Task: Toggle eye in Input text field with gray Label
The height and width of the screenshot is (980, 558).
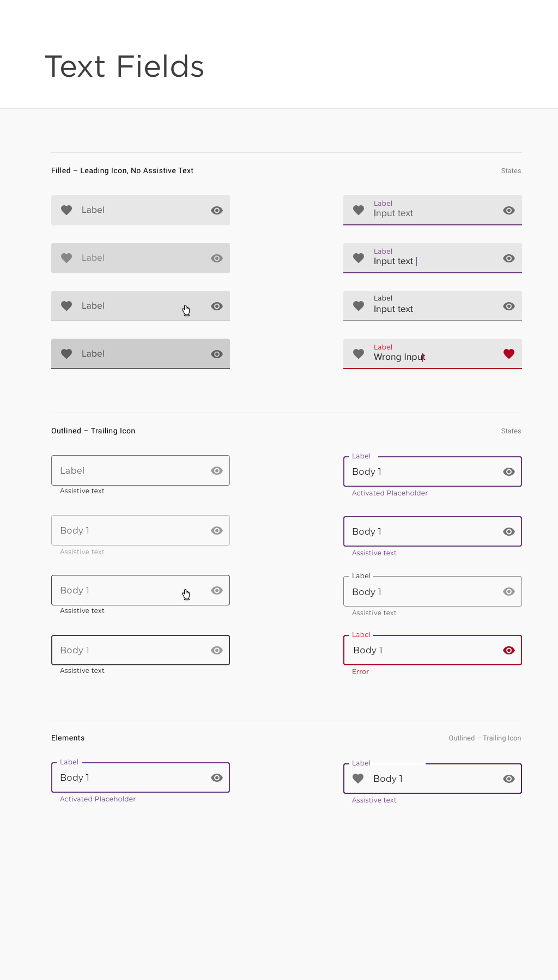Action: click(x=509, y=306)
